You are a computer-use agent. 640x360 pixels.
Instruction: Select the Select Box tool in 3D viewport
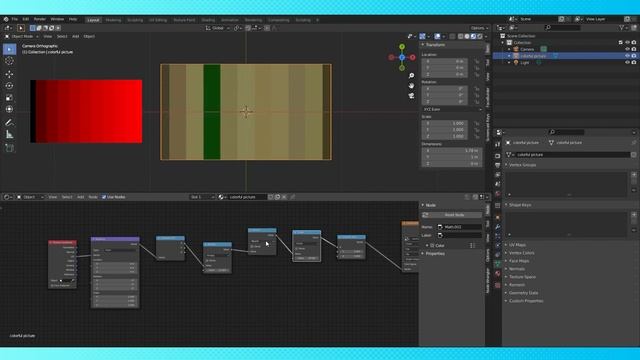pyautogui.click(x=9, y=49)
